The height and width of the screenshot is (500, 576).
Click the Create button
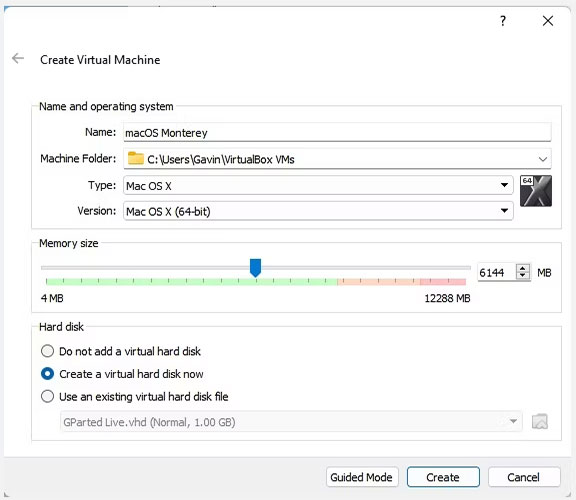(x=443, y=477)
